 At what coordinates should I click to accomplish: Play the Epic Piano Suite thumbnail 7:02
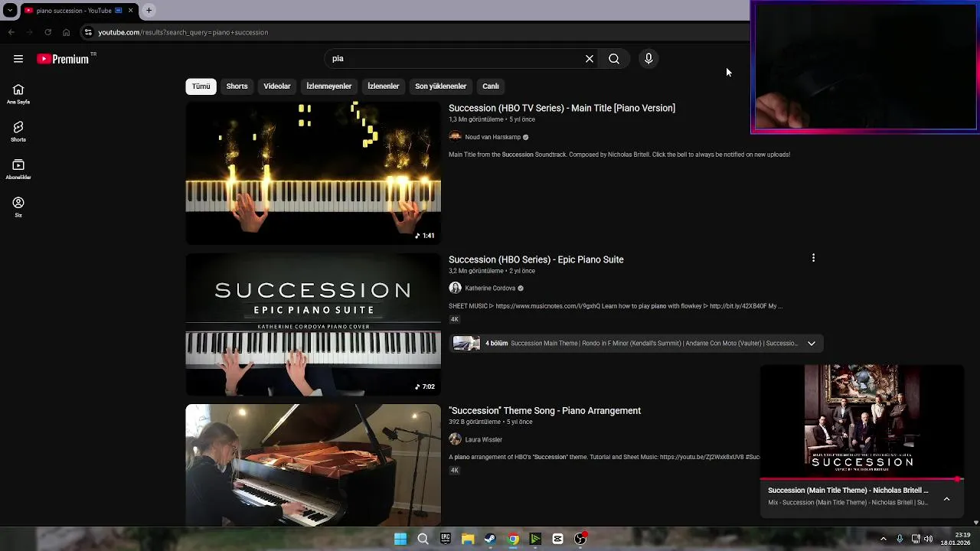tap(313, 324)
